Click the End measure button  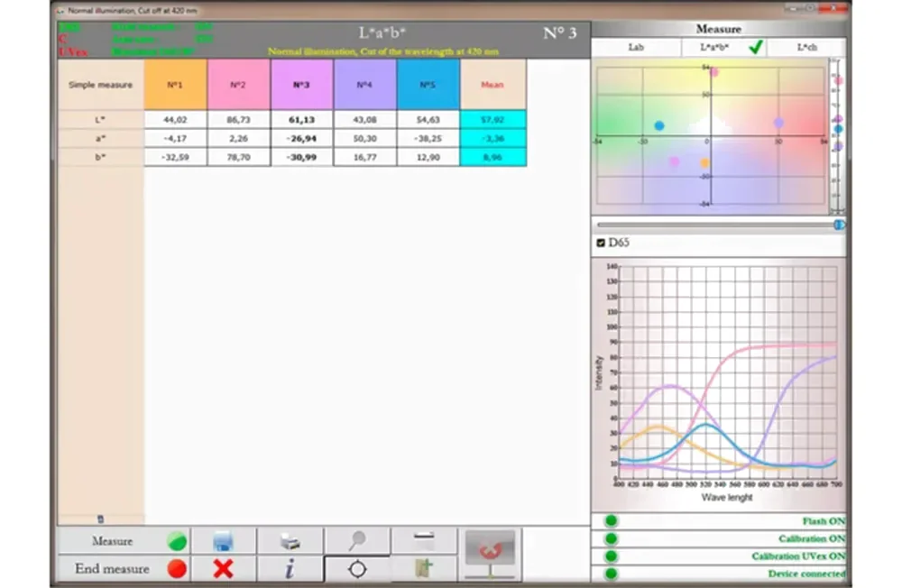124,568
